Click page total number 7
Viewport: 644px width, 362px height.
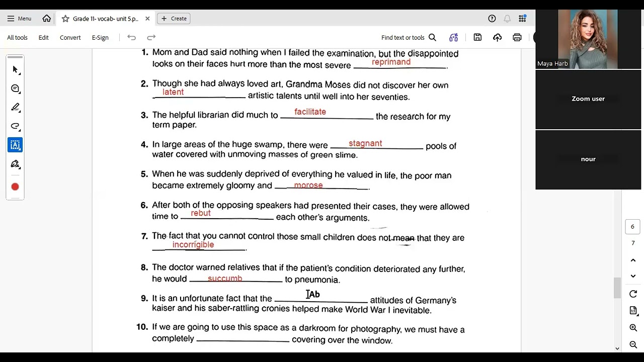tap(633, 243)
